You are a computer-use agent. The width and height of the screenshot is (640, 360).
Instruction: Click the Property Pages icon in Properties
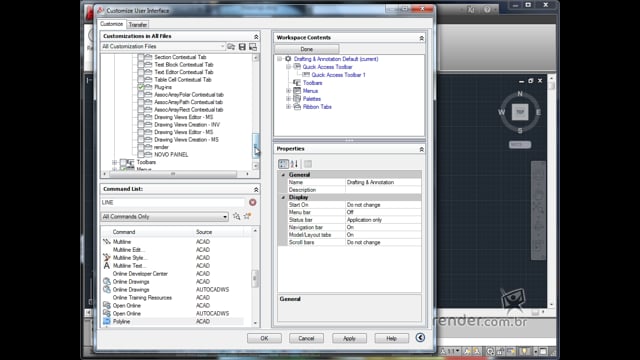[308, 164]
